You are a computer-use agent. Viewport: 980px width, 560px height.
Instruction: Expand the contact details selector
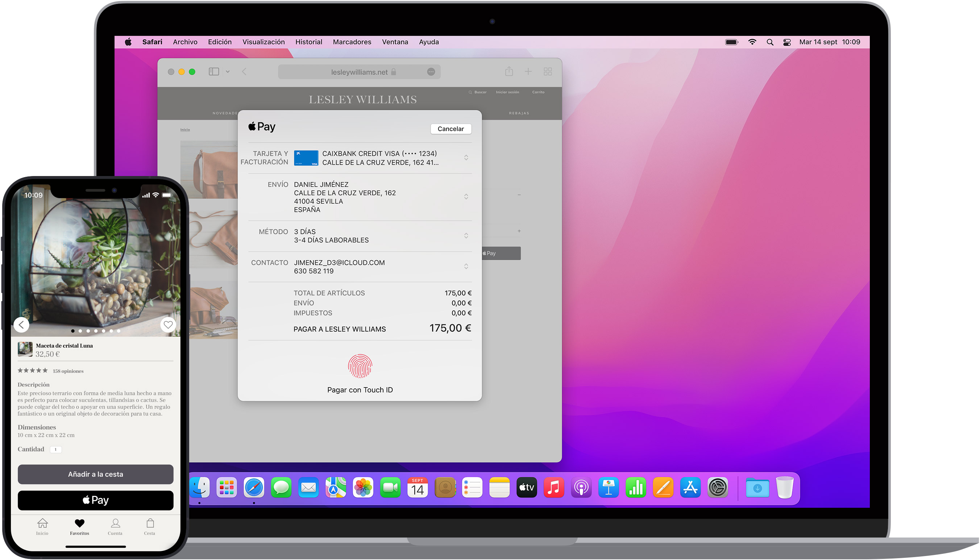466,267
